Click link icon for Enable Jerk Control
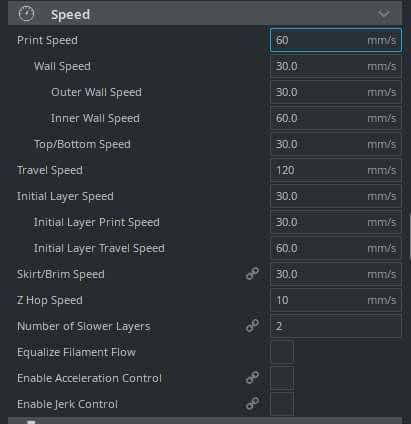 252,404
